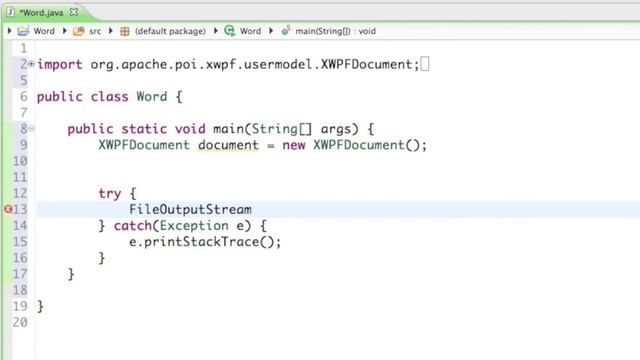Click the try keyword on line 12
640x360 pixels.
click(x=110, y=193)
